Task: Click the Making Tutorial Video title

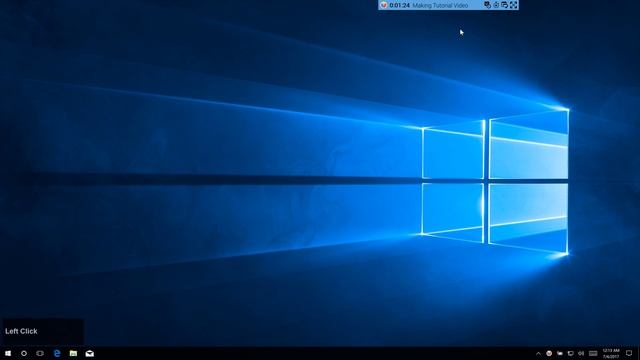Action: pos(440,5)
